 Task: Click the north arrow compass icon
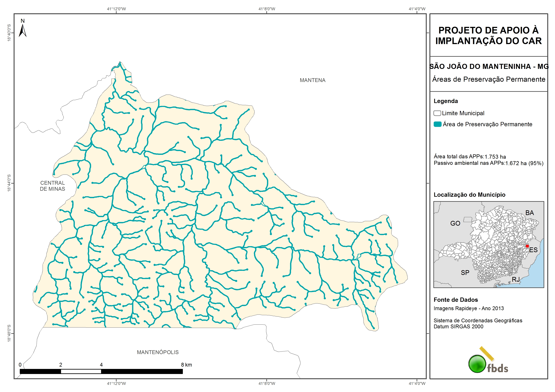(x=22, y=31)
